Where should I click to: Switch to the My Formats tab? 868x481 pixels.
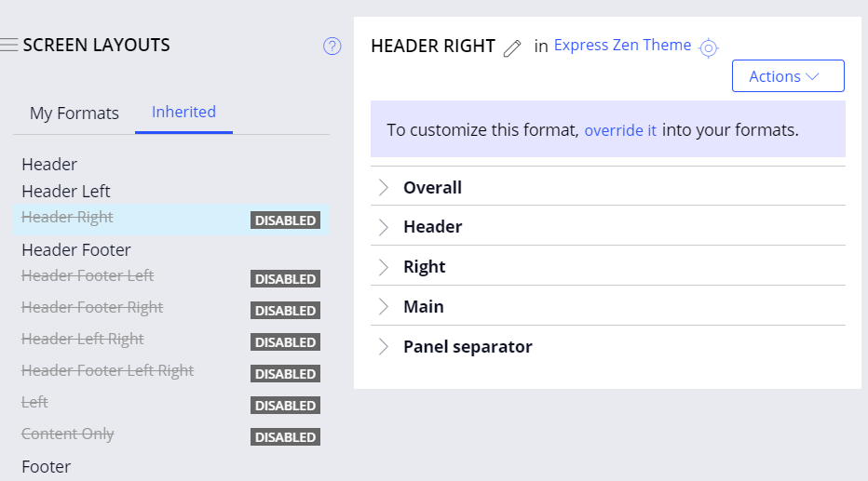tap(75, 114)
